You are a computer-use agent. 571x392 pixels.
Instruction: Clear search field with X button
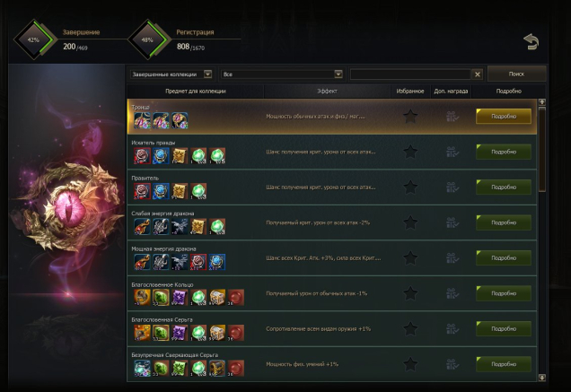pos(477,74)
